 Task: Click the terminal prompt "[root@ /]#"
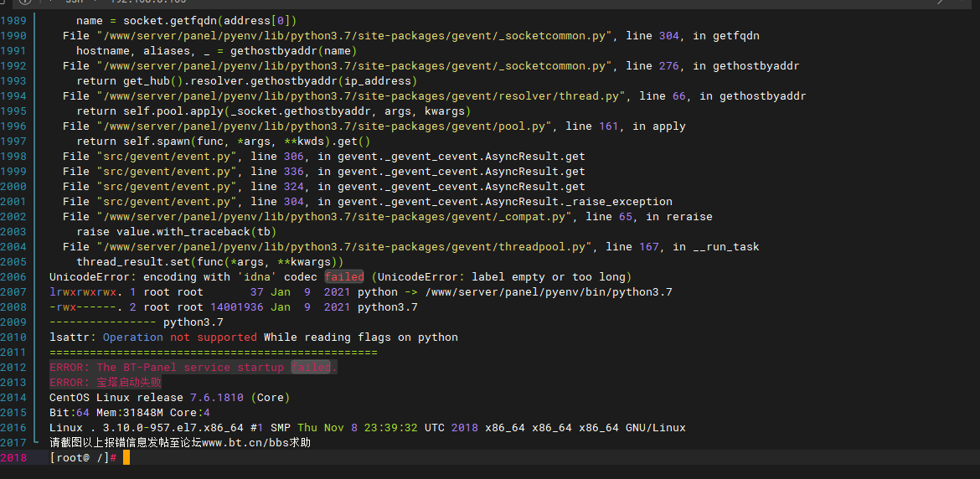83,458
